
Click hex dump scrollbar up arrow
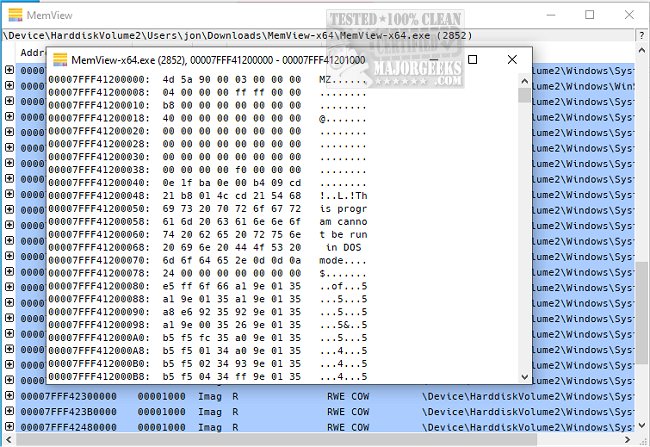(524, 81)
